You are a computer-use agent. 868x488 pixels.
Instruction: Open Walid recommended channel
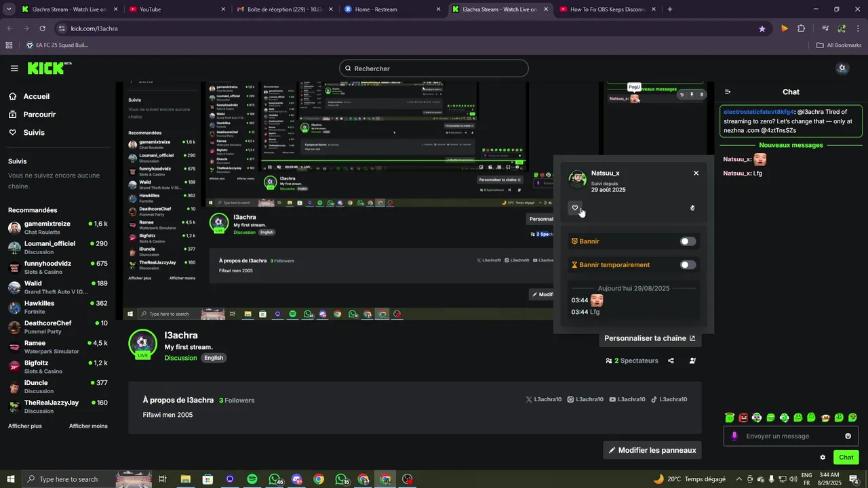click(58, 287)
